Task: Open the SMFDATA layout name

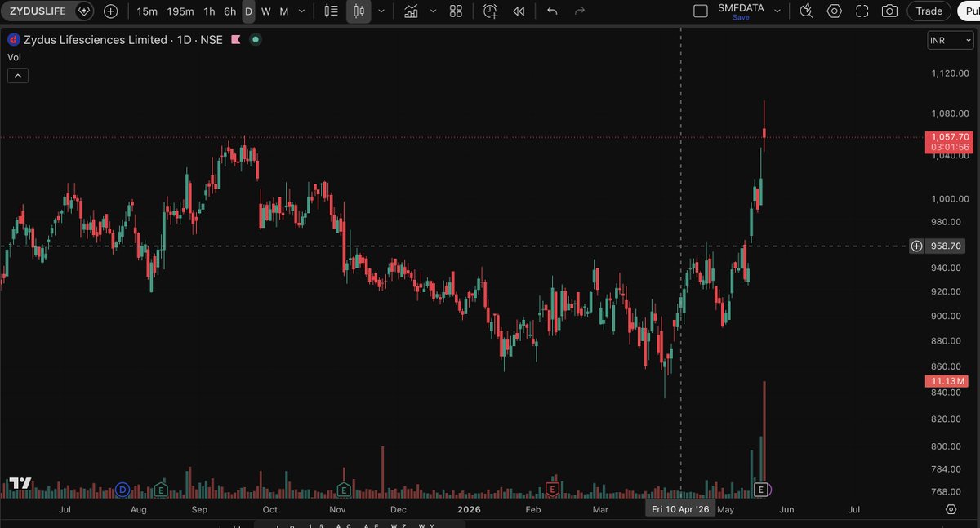Action: coord(741,7)
